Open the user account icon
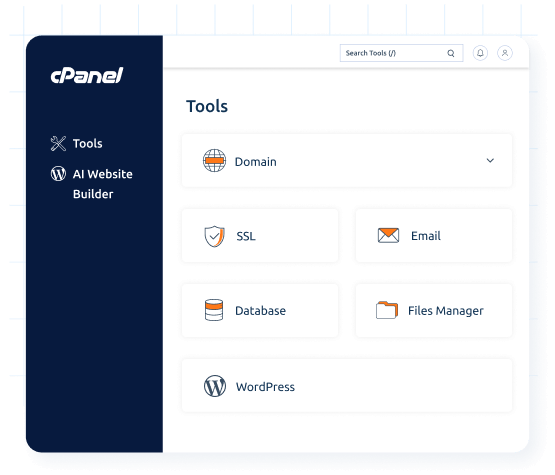 coord(505,53)
